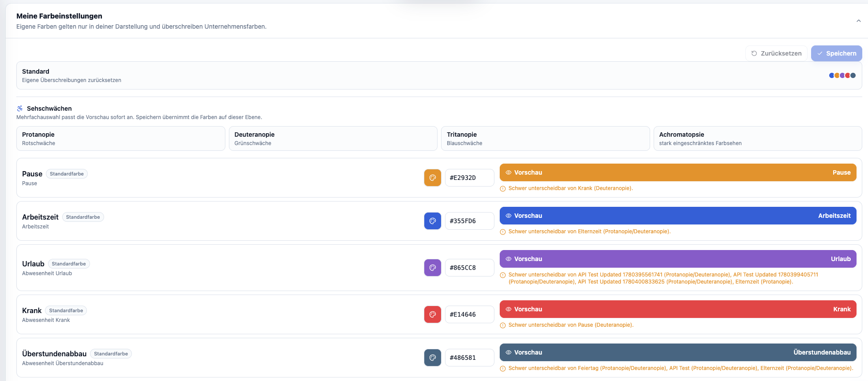Toggle the Protanopie Rotschwäche option
Image resolution: width=868 pixels, height=381 pixels.
click(121, 138)
